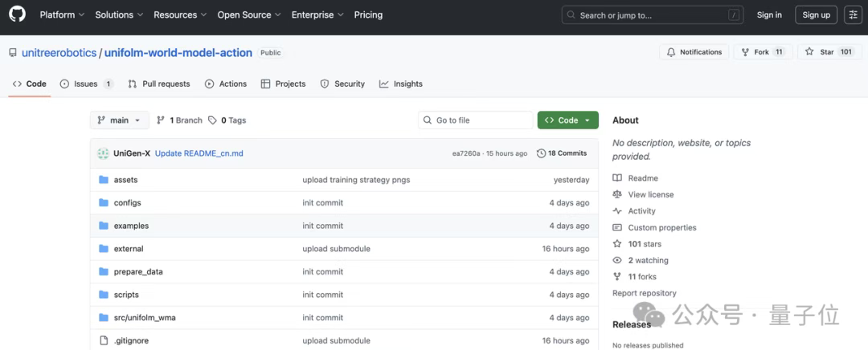Screen dimensions: 868x350
Task: Expand the Platform navigation menu
Action: 62,14
